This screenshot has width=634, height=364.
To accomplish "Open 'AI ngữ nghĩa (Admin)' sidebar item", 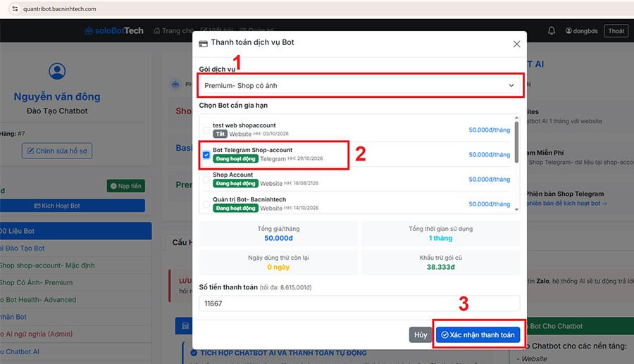I will 75,334.
